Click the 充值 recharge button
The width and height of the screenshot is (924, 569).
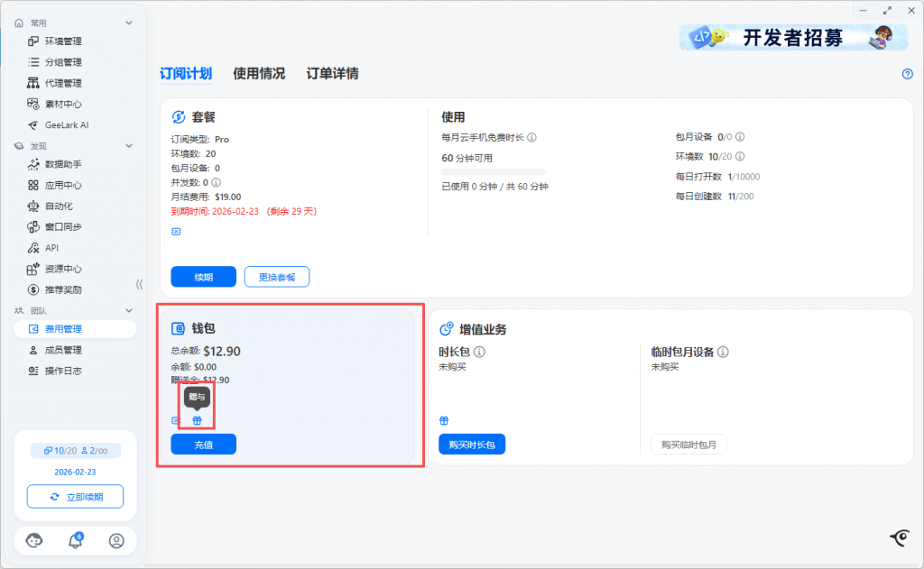[x=203, y=445]
